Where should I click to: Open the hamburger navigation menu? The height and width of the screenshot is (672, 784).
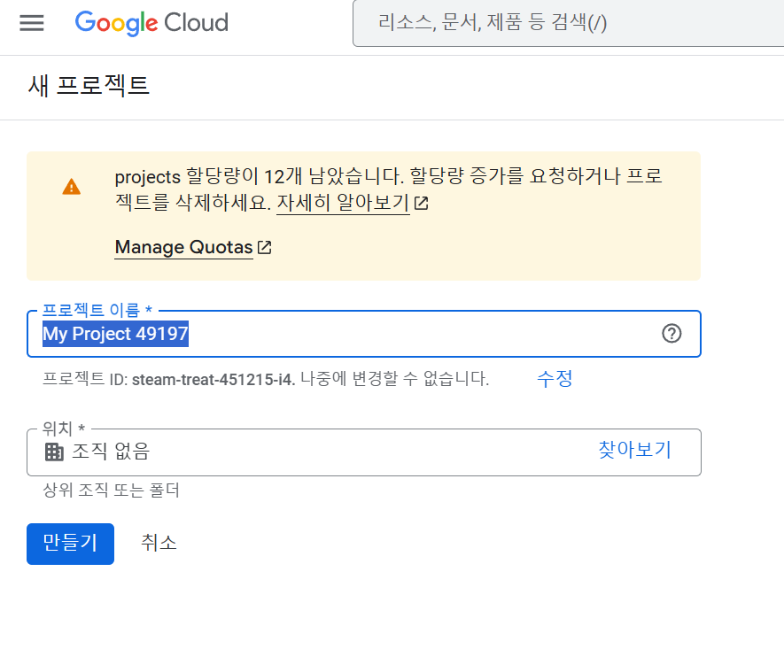pos(32,23)
